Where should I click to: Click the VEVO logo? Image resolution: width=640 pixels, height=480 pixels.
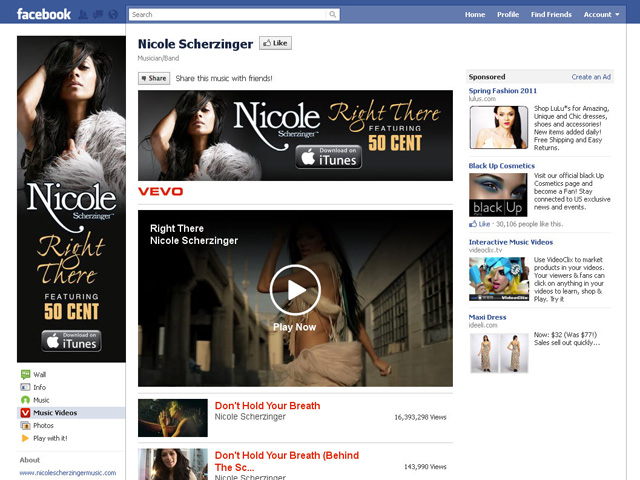coord(160,191)
